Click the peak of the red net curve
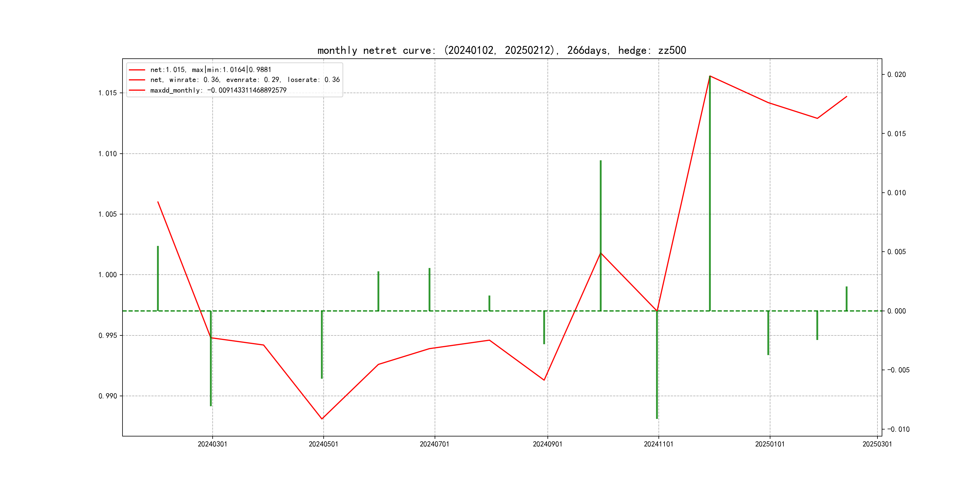The image size is (980, 490). 710,76
